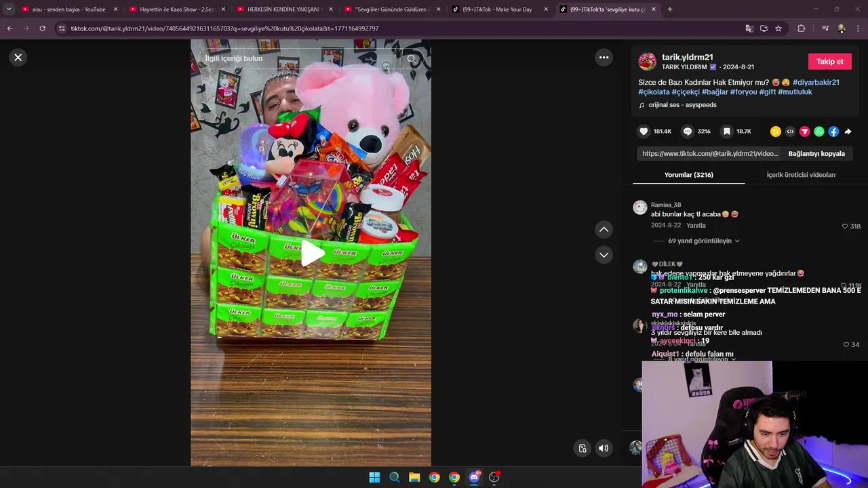Open browser extensions puzzle icon
This screenshot has height=488, width=868.
801,28
